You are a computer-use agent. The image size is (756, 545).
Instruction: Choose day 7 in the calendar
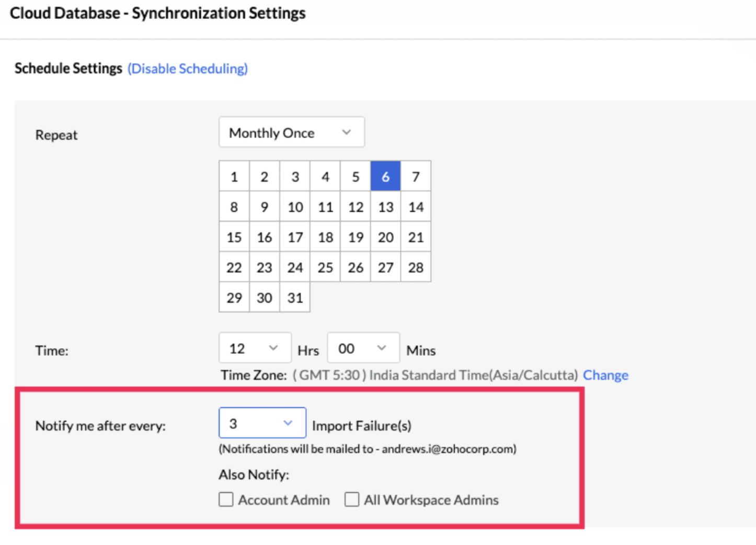(416, 177)
